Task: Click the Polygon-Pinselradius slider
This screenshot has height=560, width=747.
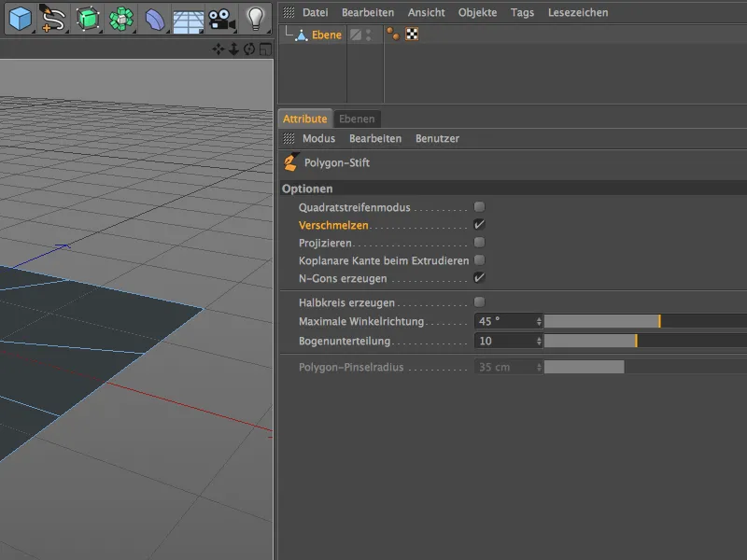Action: tap(645, 367)
